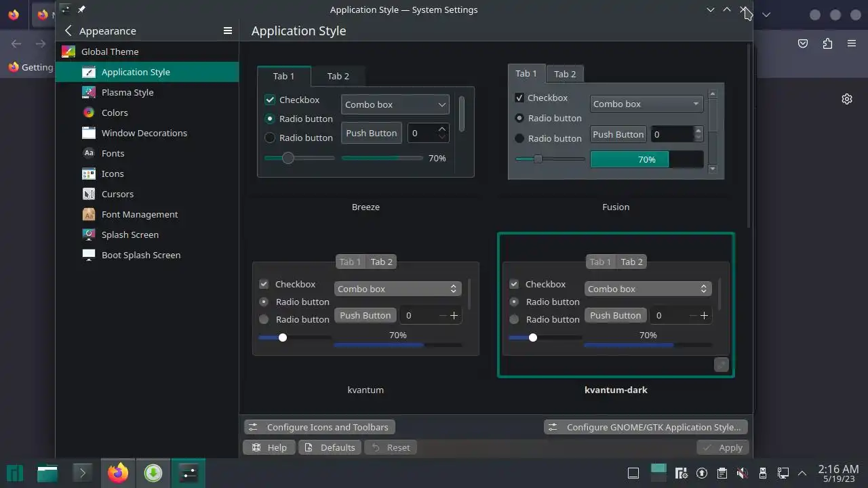The width and height of the screenshot is (868, 488).
Task: Click Configure Icons and Toolbars button
Action: pos(319,427)
